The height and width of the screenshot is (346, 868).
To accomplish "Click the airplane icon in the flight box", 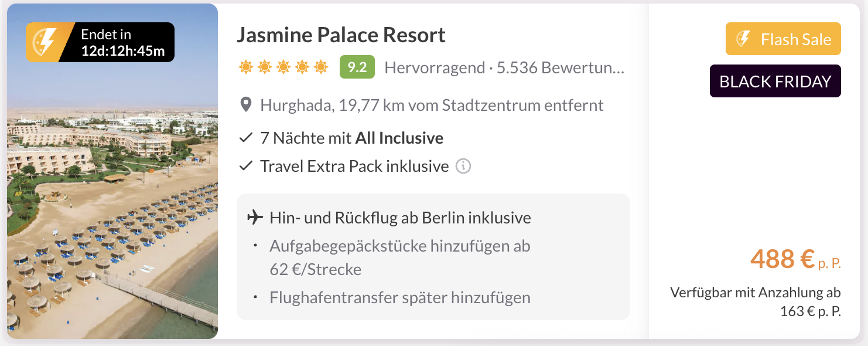I will point(255,218).
